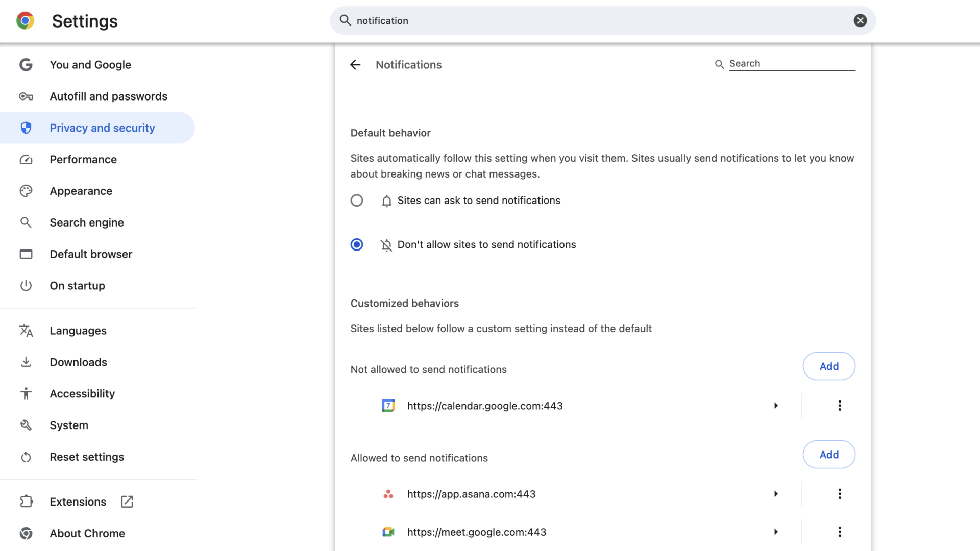The height and width of the screenshot is (551, 980).
Task: Expand details for https://calendar.google.com:443
Action: pos(775,406)
